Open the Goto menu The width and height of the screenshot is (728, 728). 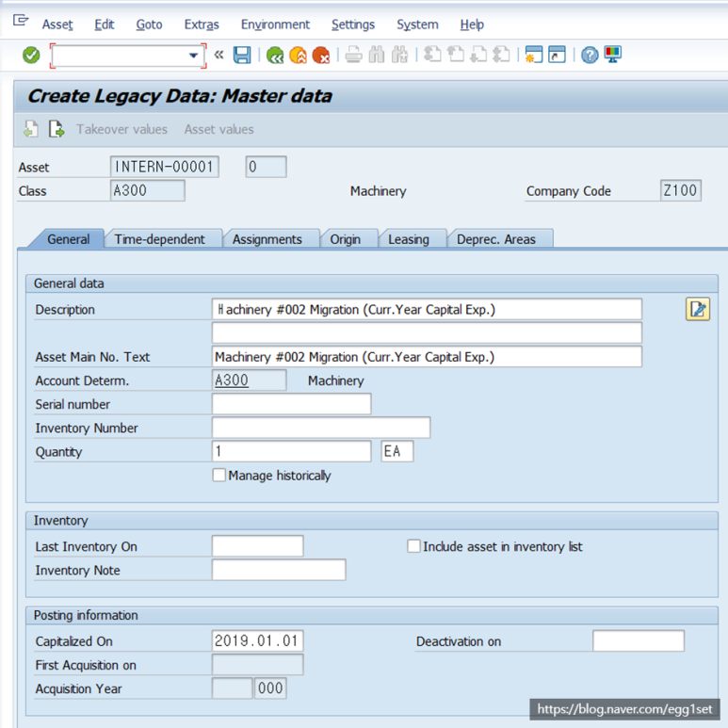point(149,24)
